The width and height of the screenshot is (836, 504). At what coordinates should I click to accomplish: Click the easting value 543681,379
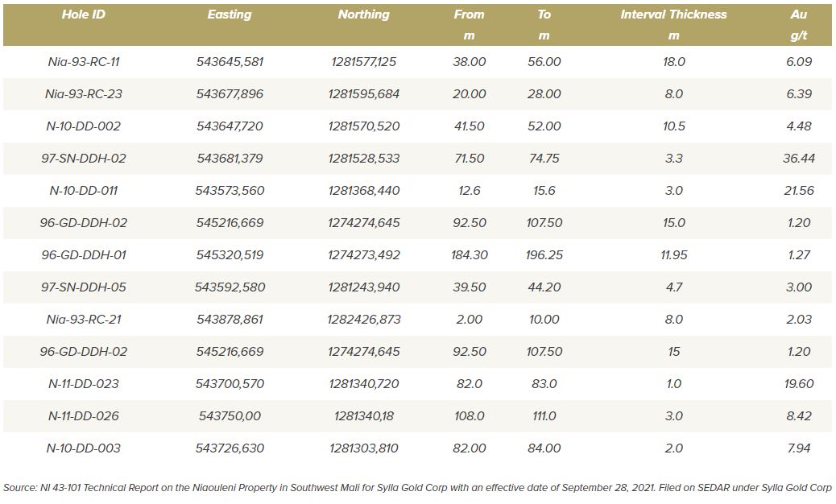[x=230, y=159]
